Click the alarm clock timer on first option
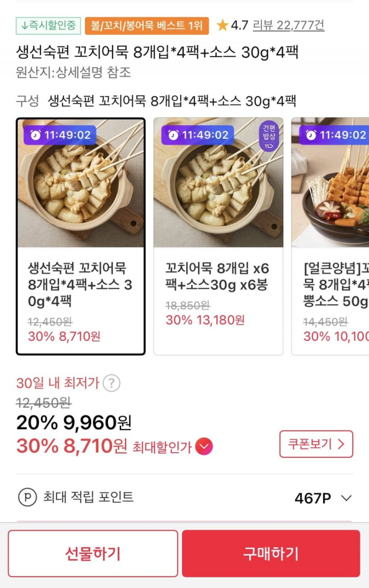 (60, 135)
